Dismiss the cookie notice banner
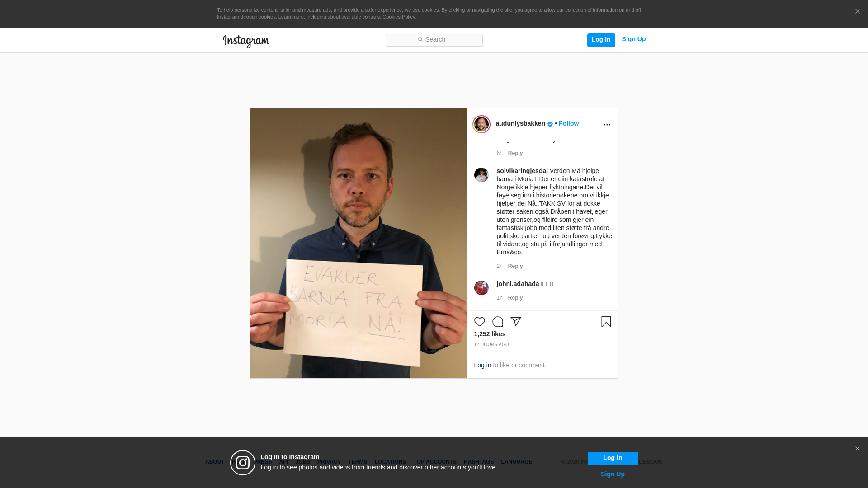The height and width of the screenshot is (488, 868). [857, 12]
